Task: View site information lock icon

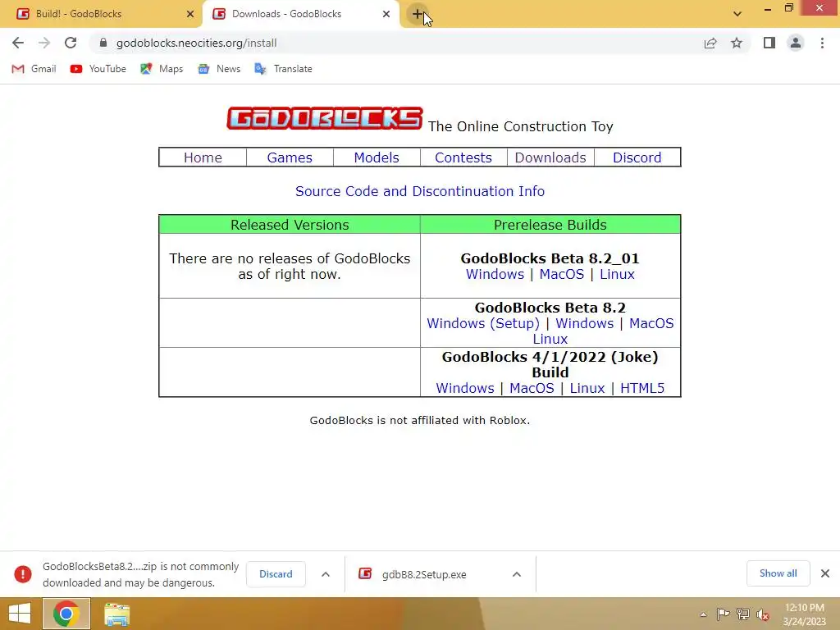Action: 103,43
